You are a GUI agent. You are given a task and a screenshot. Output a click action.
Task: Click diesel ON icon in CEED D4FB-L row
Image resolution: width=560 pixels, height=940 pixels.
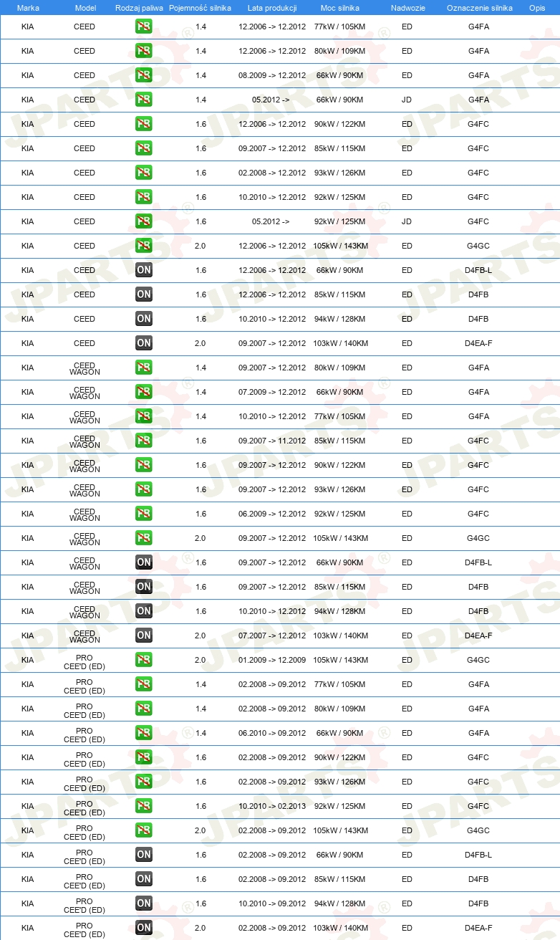pos(143,270)
